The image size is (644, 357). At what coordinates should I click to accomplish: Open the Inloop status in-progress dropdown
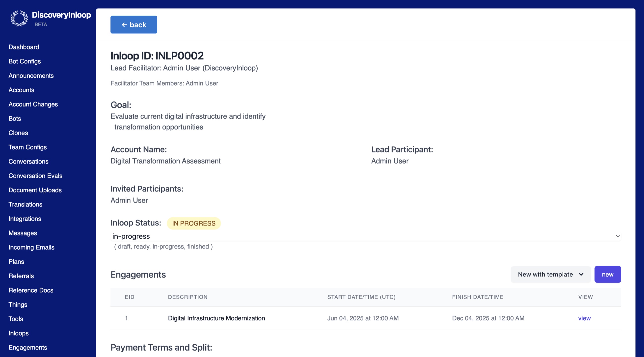[366, 236]
